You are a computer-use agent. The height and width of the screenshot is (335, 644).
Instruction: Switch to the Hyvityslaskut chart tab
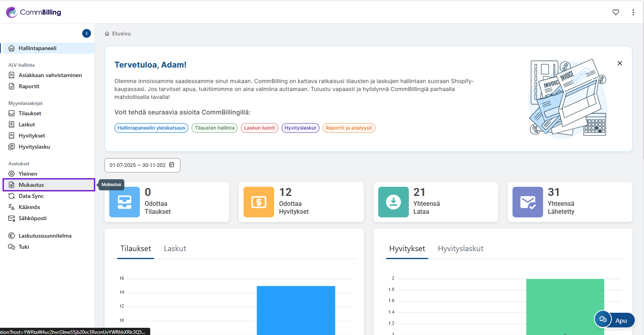coord(460,249)
